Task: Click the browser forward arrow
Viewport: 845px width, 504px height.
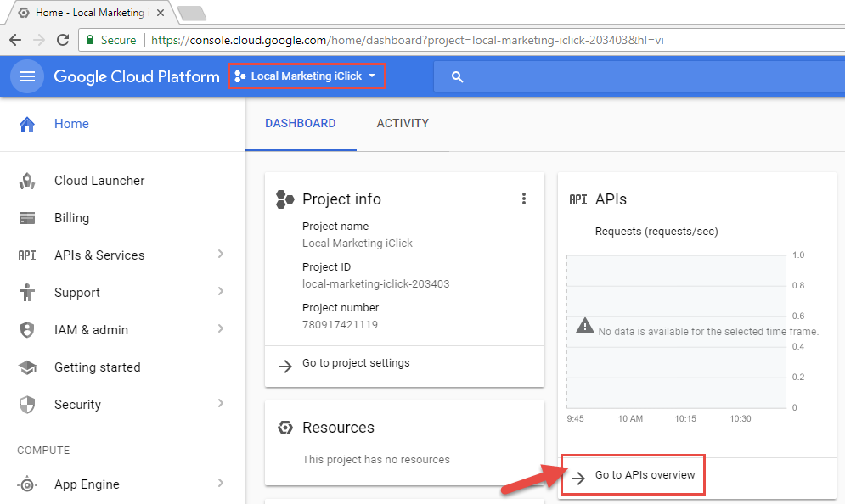Action: 39,40
